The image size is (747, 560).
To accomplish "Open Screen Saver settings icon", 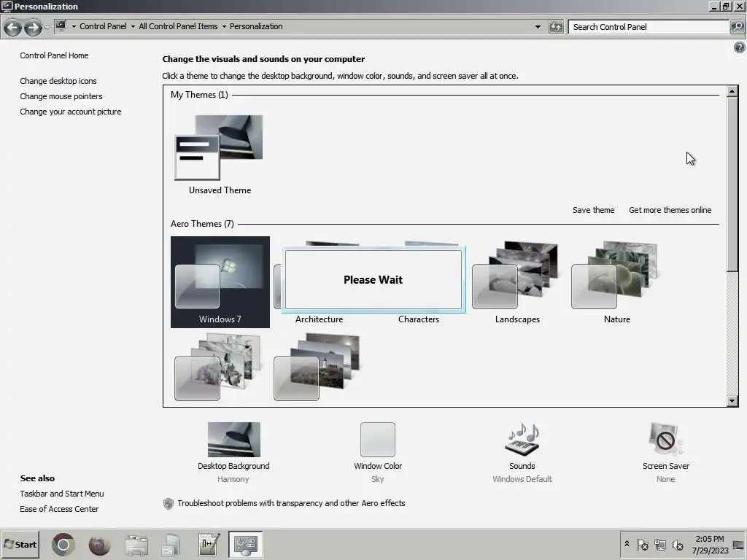I will click(665, 439).
